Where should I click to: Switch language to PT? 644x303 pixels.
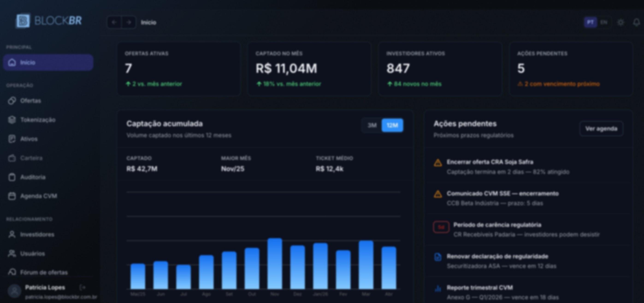[591, 23]
